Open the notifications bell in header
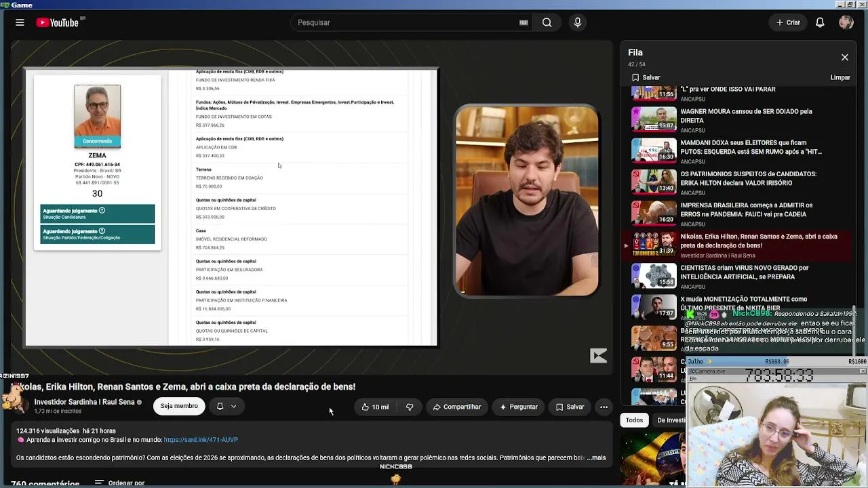 point(820,22)
